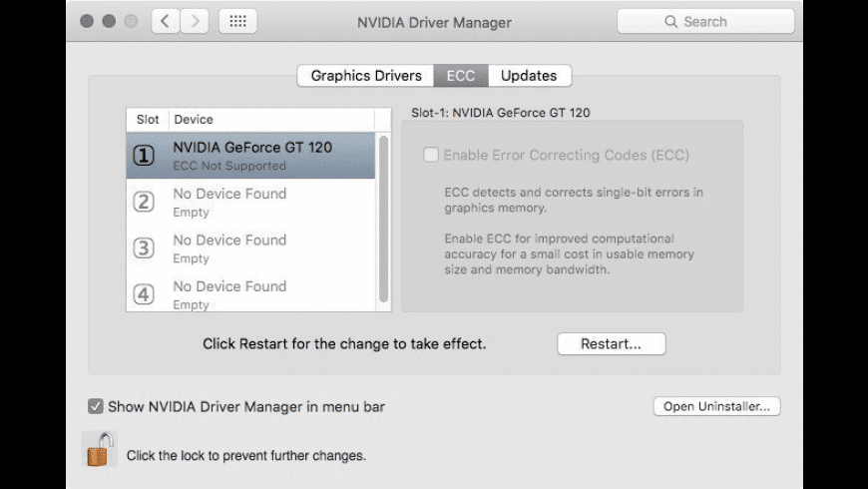Click the Slot column header
This screenshot has width=868, height=489.
click(148, 119)
